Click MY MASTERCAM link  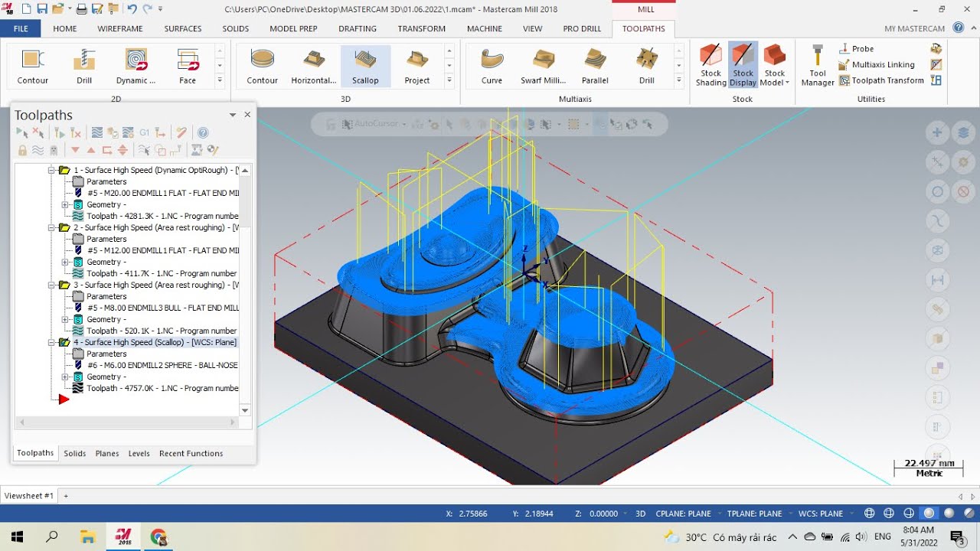[914, 29]
